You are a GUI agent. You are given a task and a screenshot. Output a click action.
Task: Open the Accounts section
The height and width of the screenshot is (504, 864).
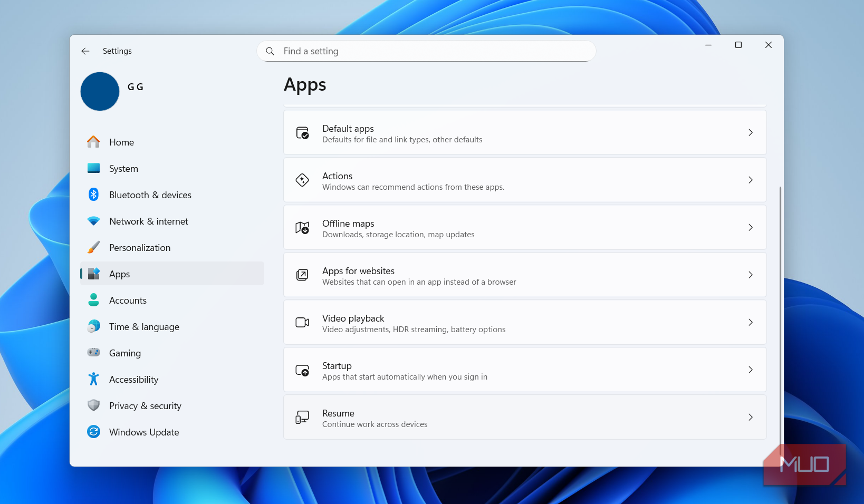tap(172, 300)
